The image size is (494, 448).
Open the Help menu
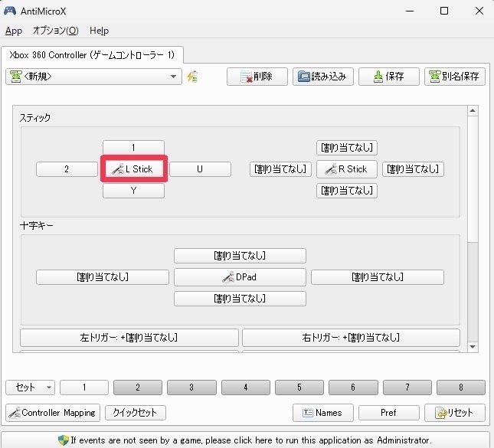click(100, 31)
